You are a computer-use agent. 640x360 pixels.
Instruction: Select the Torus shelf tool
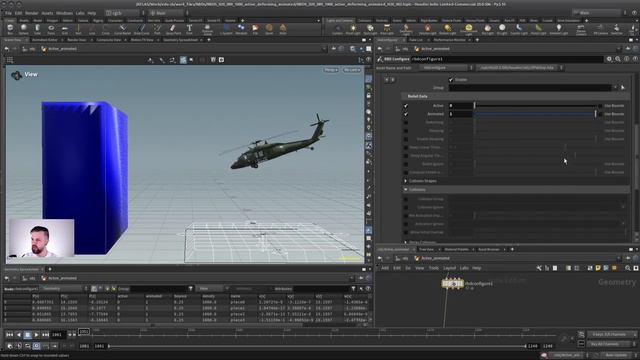[51, 29]
